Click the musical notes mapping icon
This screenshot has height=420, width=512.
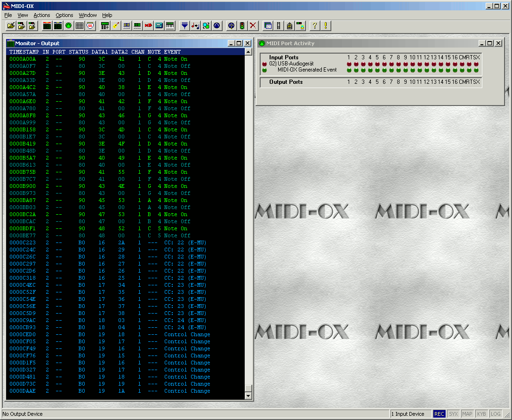click(195, 26)
